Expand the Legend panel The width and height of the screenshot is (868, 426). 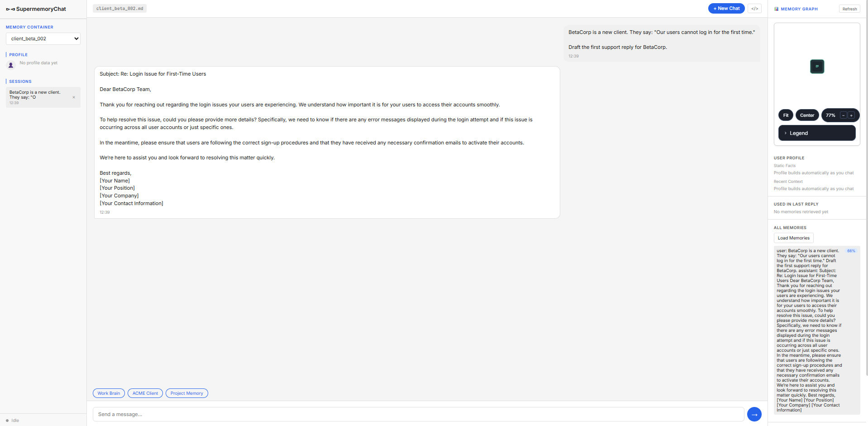[x=817, y=133]
